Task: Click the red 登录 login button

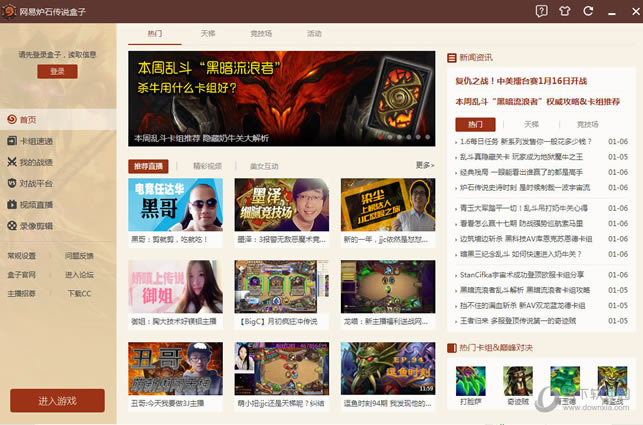Action: (x=57, y=72)
